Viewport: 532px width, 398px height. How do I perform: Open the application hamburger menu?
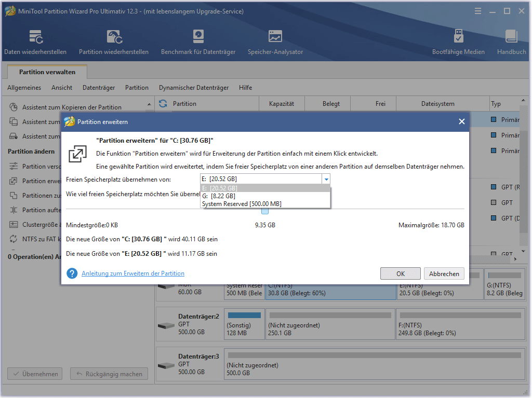[x=477, y=10]
